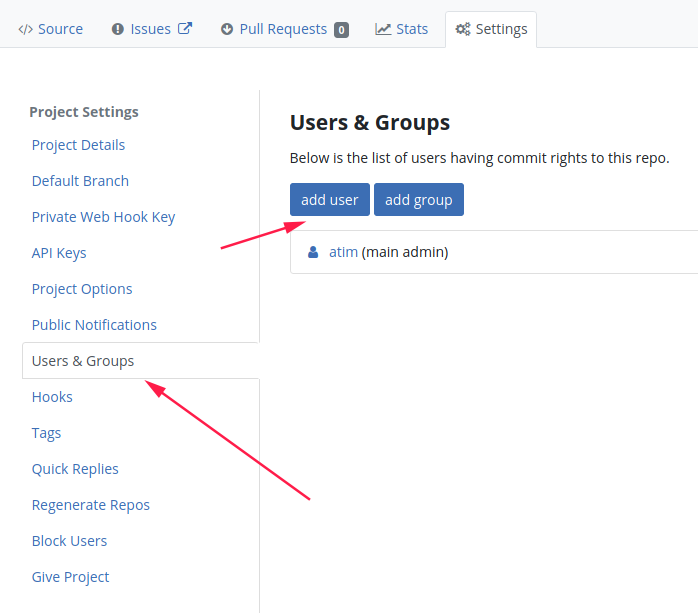The image size is (698, 613).
Task: Select Users & Groups in sidebar
Action: point(141,361)
